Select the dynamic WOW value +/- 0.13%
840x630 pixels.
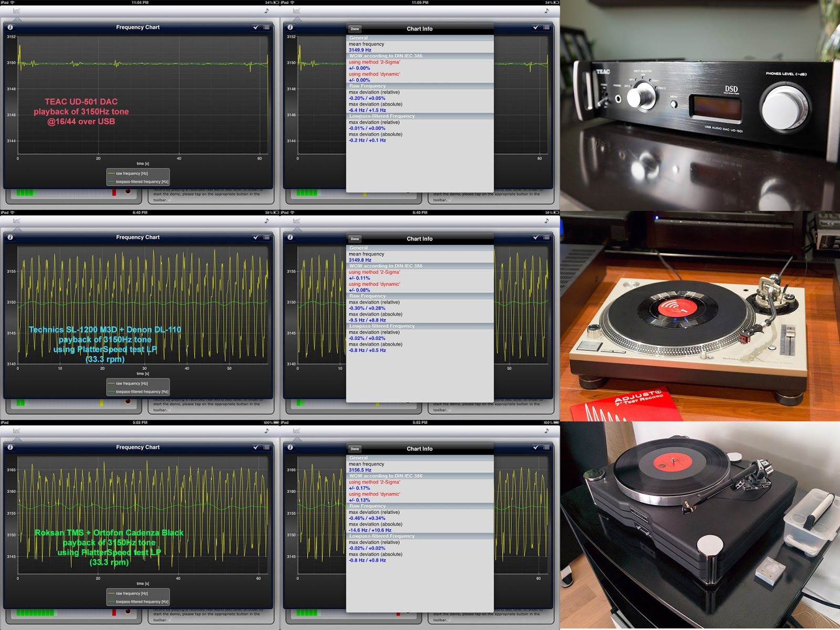pos(360,500)
